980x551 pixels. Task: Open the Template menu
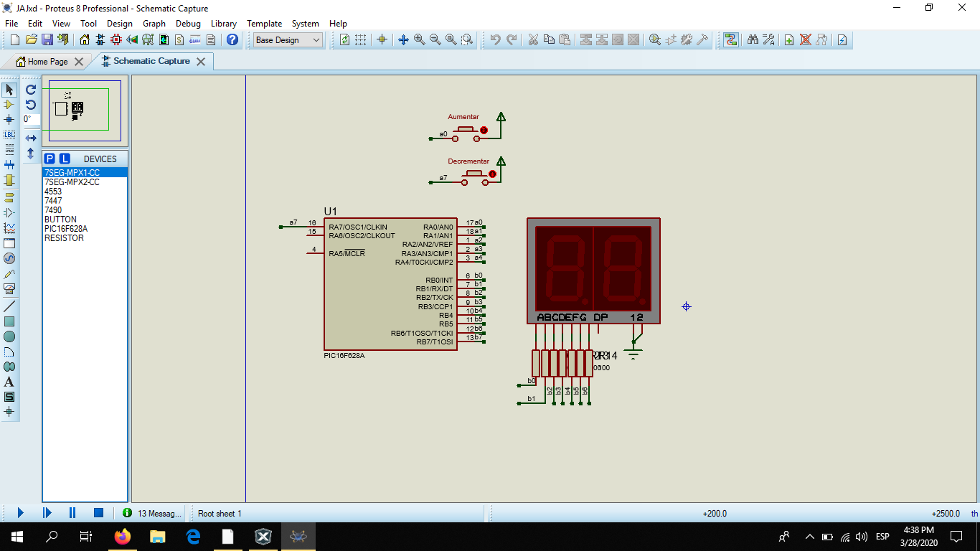click(x=265, y=23)
